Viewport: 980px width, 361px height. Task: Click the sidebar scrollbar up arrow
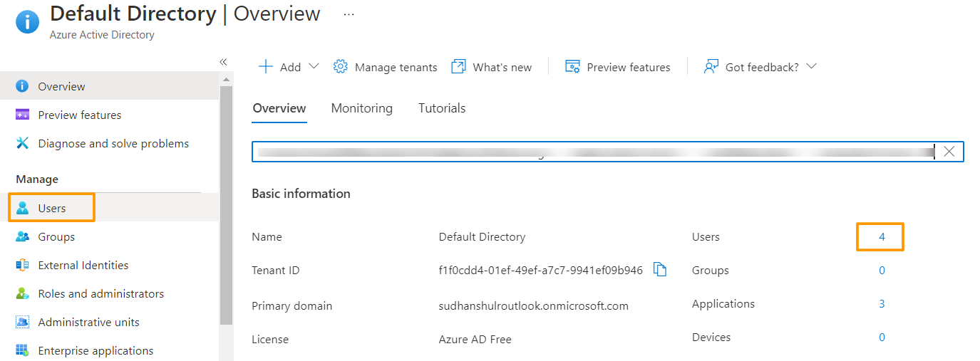tap(227, 78)
